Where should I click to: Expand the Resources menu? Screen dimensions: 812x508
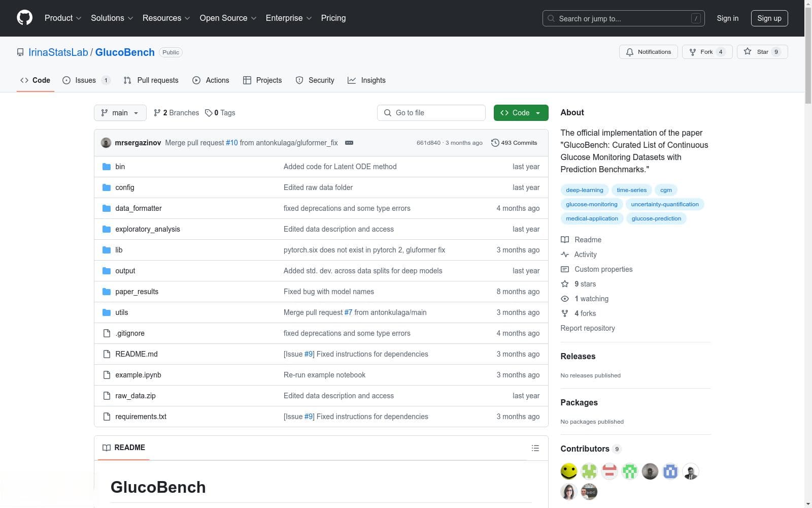click(x=166, y=18)
